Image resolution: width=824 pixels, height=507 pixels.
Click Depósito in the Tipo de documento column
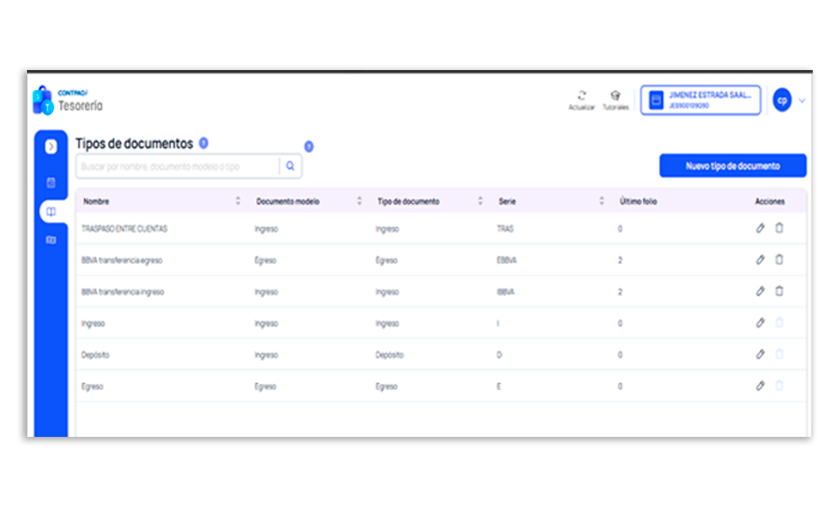tap(390, 355)
